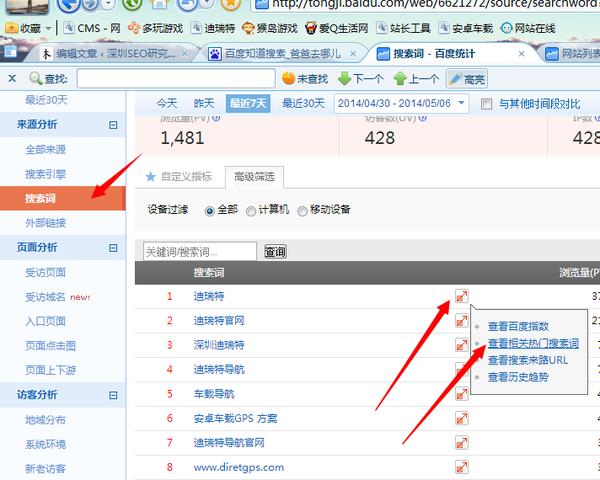Click the help icon next to 浏览量(PV)
600x480 pixels.
216,118
